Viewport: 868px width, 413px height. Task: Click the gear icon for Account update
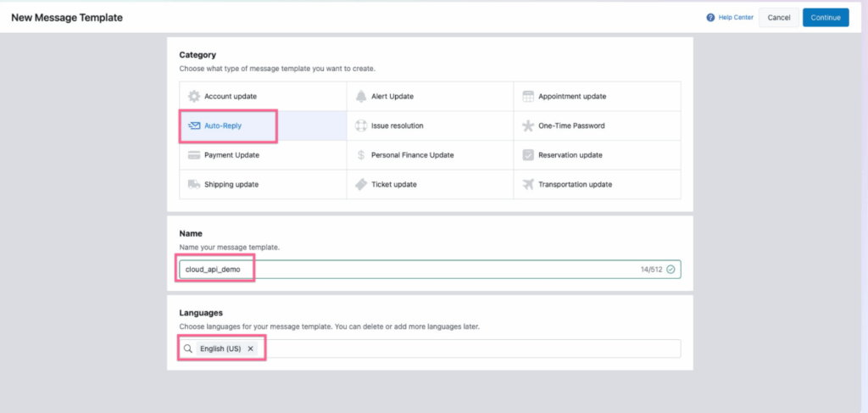pos(194,97)
